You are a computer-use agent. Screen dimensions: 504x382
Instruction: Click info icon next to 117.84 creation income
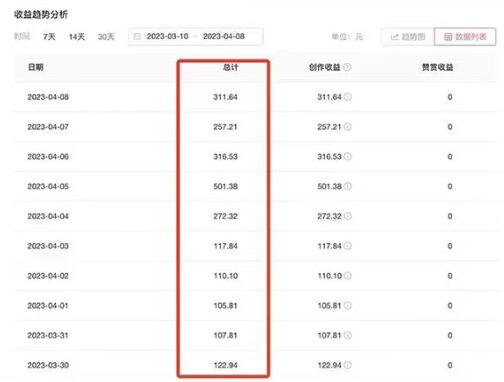click(348, 246)
